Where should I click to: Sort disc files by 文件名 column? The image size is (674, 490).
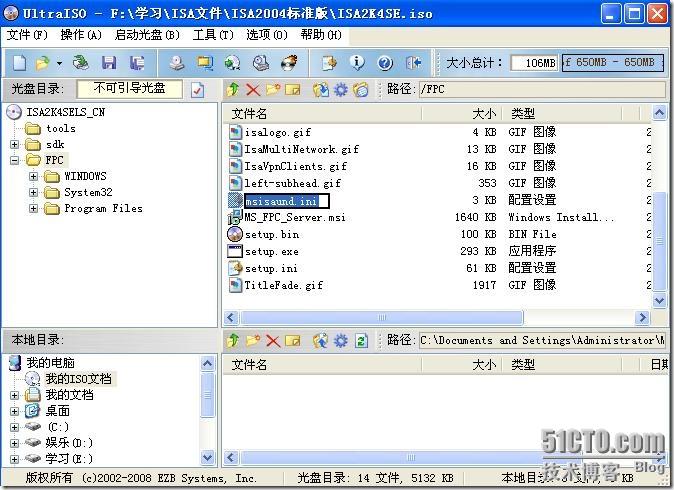(322, 114)
